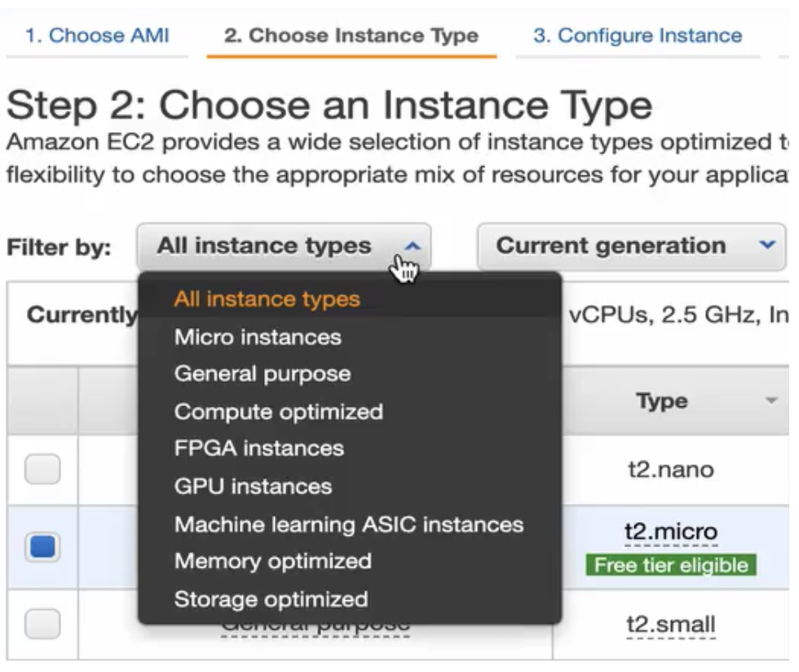This screenshot has width=799, height=672.
Task: Switch to the Configure Instance step tab
Action: pos(637,36)
